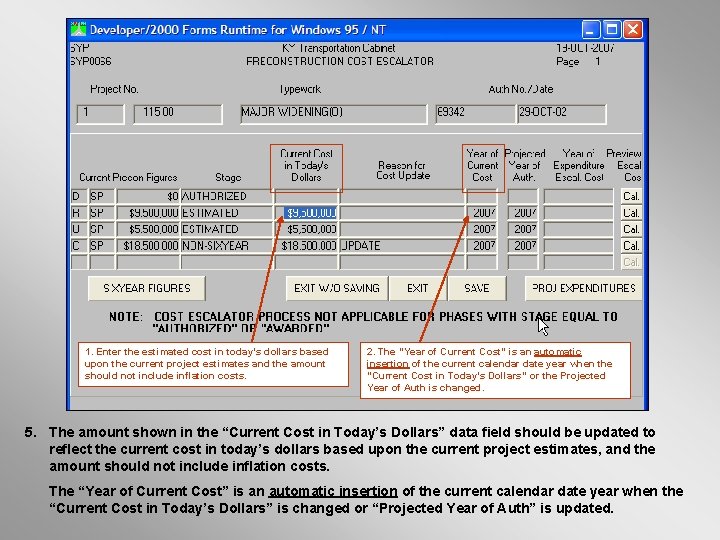Minimize the Forms Runtime window
The width and height of the screenshot is (720, 540).
point(591,29)
